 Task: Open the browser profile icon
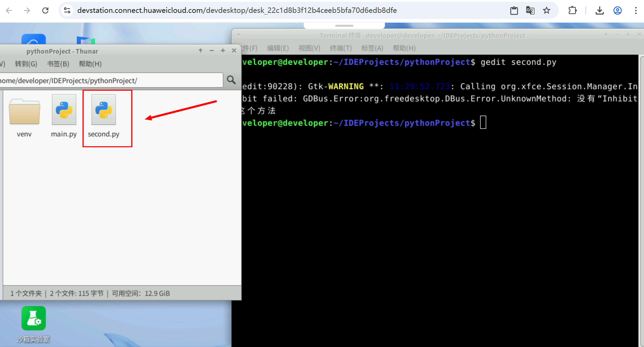(618, 10)
